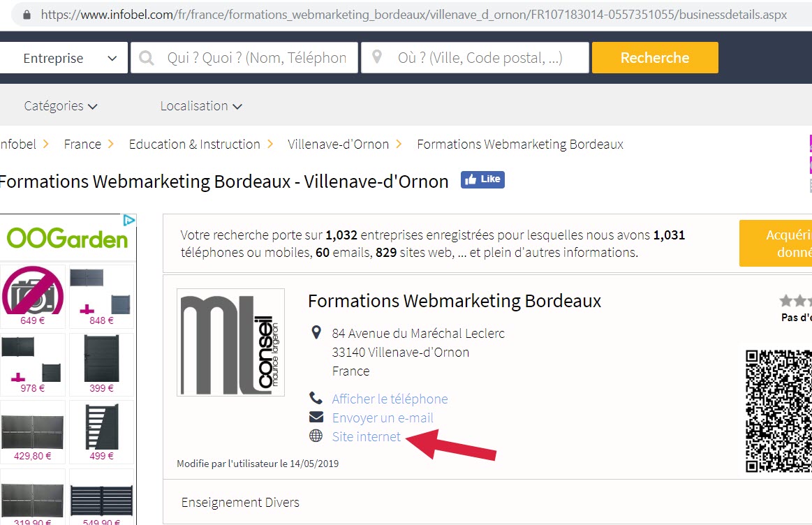This screenshot has height=525, width=812.
Task: Click the phone handset icon
Action: click(316, 398)
